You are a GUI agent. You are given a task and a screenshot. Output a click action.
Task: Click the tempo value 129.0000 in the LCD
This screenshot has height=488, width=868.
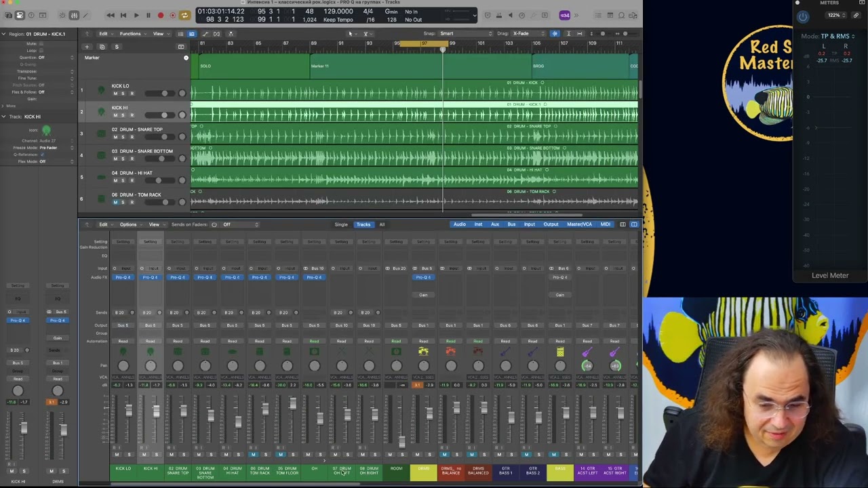338,12
